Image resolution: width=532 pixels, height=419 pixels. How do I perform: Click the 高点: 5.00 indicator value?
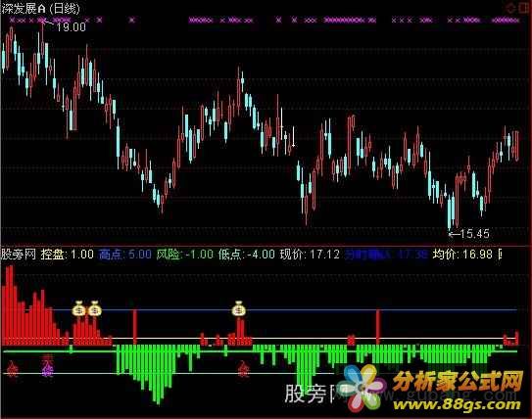124,254
